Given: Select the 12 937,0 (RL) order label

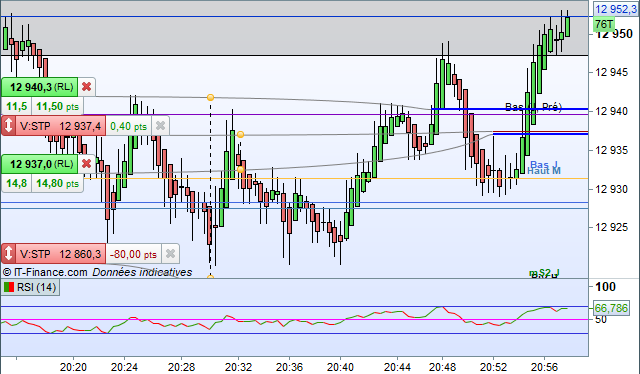Looking at the screenshot, I should 41,164.
